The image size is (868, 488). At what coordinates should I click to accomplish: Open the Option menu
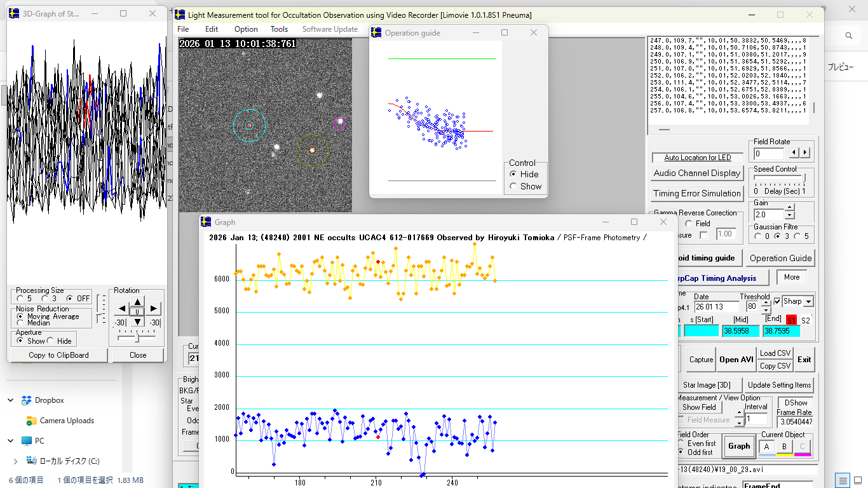tap(246, 29)
